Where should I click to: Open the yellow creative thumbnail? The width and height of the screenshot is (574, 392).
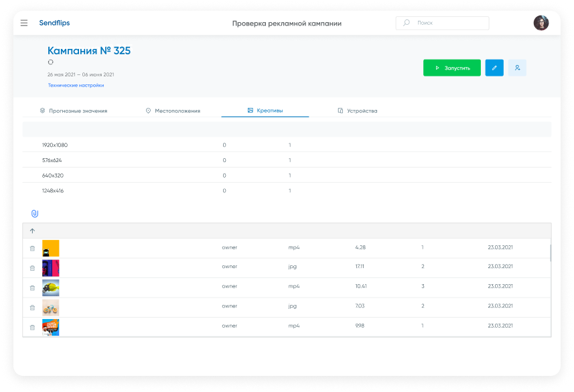pyautogui.click(x=51, y=248)
